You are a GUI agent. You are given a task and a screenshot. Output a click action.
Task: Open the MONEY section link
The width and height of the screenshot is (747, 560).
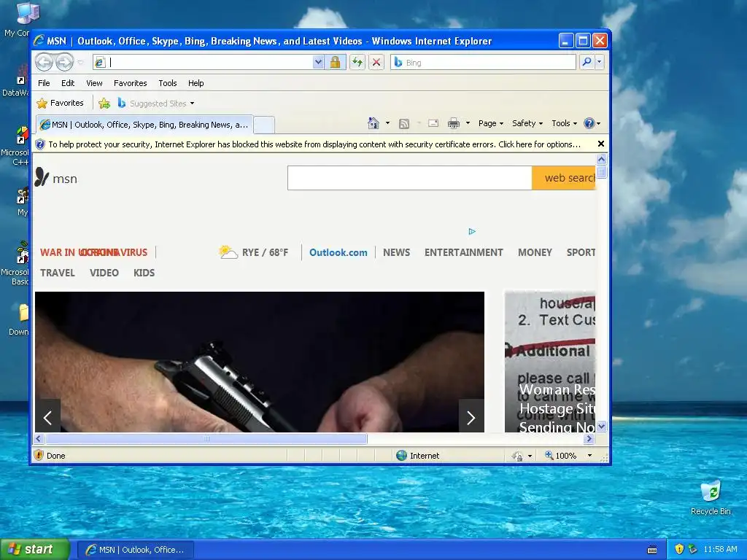535,252
